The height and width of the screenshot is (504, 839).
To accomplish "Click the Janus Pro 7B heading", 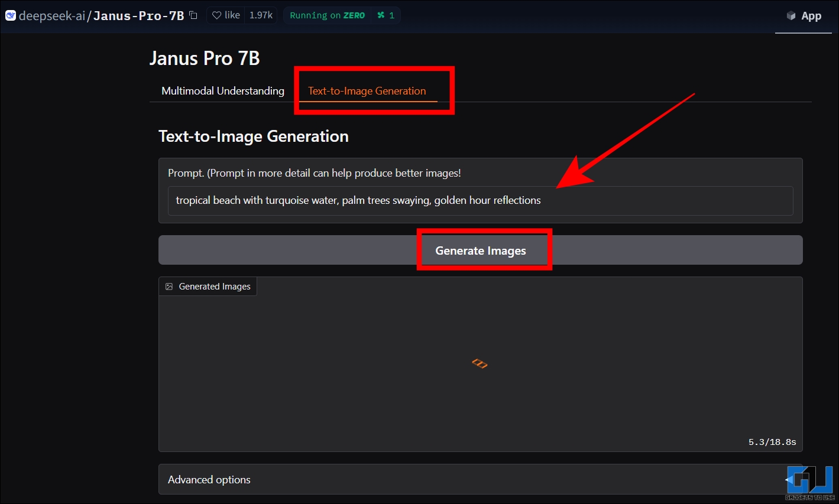I will click(x=205, y=58).
